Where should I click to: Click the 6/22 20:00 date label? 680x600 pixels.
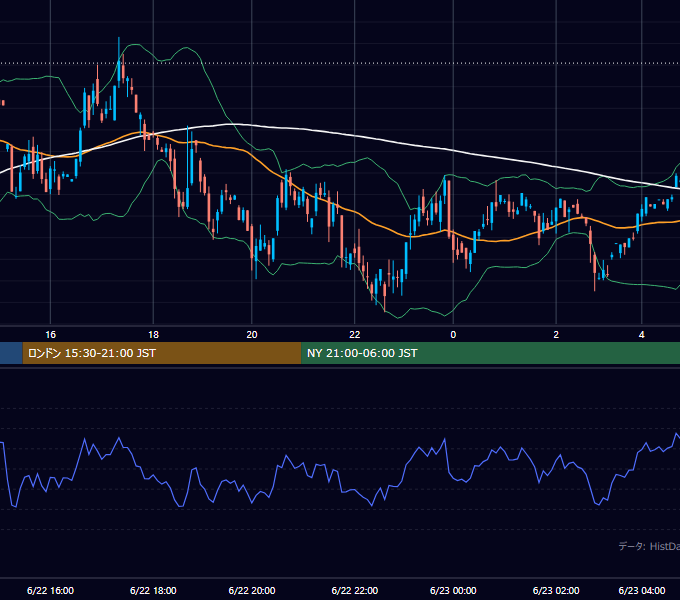[252, 590]
